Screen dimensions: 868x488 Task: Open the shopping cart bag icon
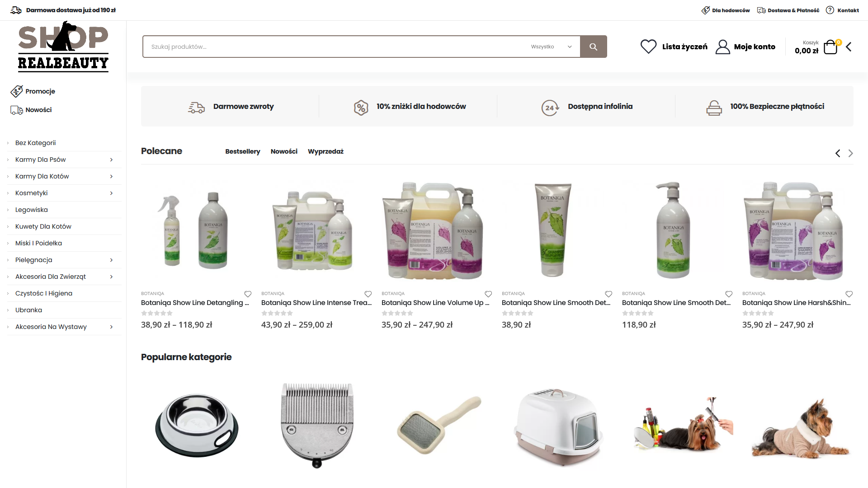(830, 47)
